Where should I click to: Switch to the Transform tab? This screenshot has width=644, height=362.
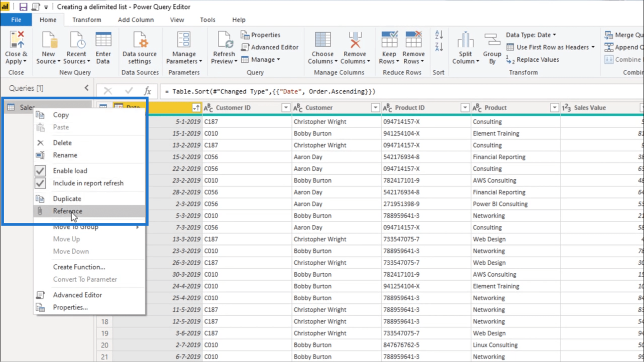click(87, 20)
